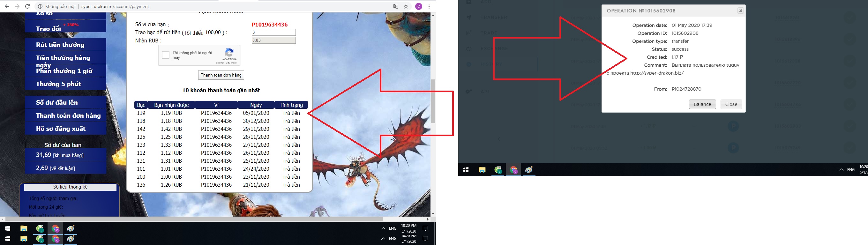Viewport: 868px width, 245px height.
Task: Collapse the Payeer sidebar with the chevron
Action: [x=499, y=139]
